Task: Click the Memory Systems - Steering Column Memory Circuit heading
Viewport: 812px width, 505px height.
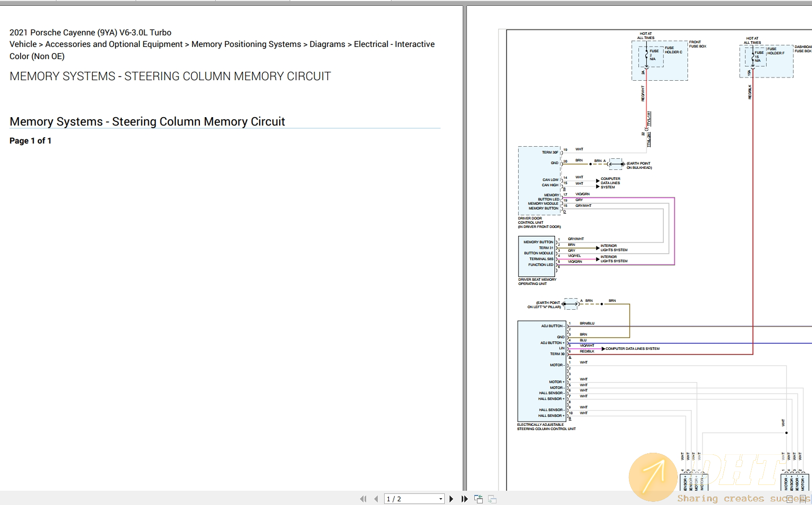Action: click(x=147, y=121)
